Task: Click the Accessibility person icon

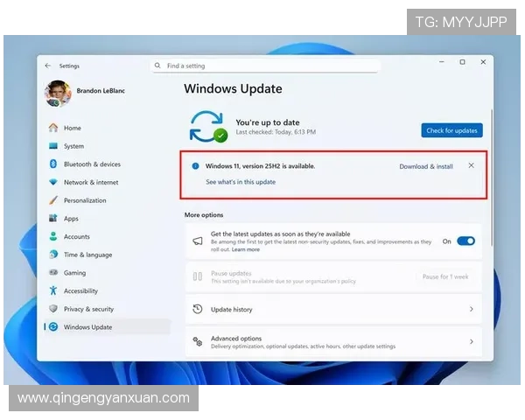Action: 53,291
